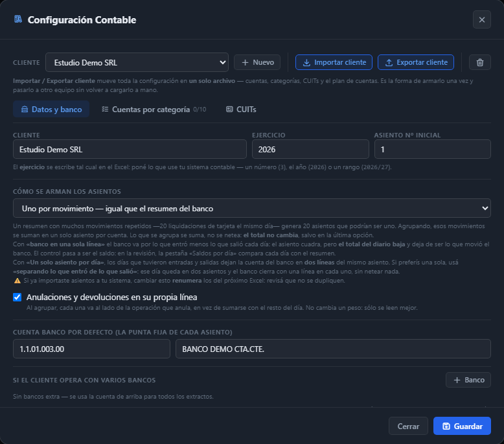Click the Cerrar button

(408, 426)
